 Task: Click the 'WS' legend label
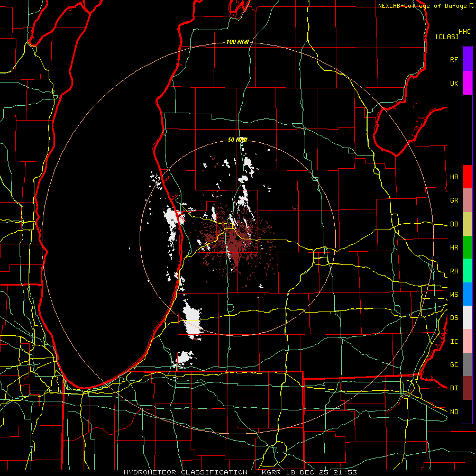(454, 294)
